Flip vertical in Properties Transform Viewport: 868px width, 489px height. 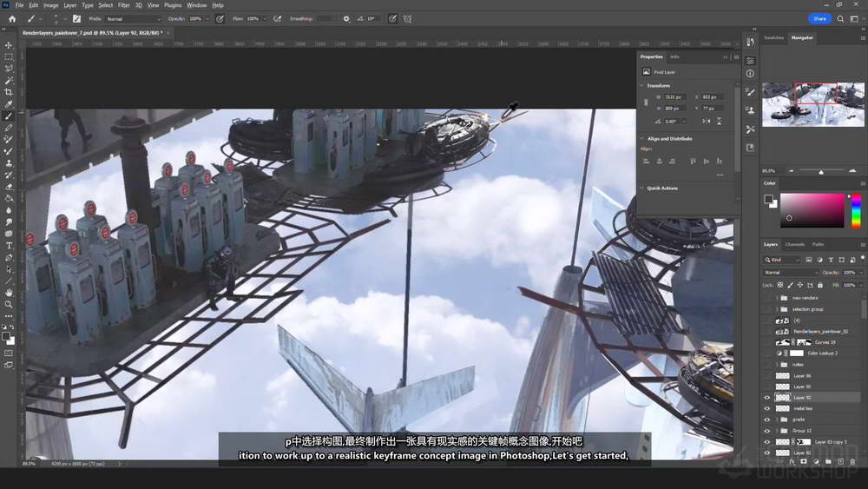pyautogui.click(x=719, y=121)
